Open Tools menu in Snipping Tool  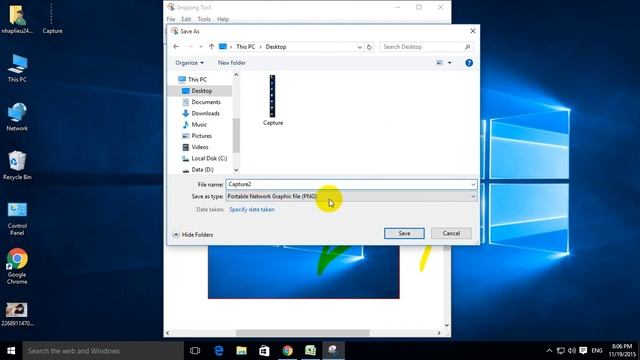coord(204,19)
